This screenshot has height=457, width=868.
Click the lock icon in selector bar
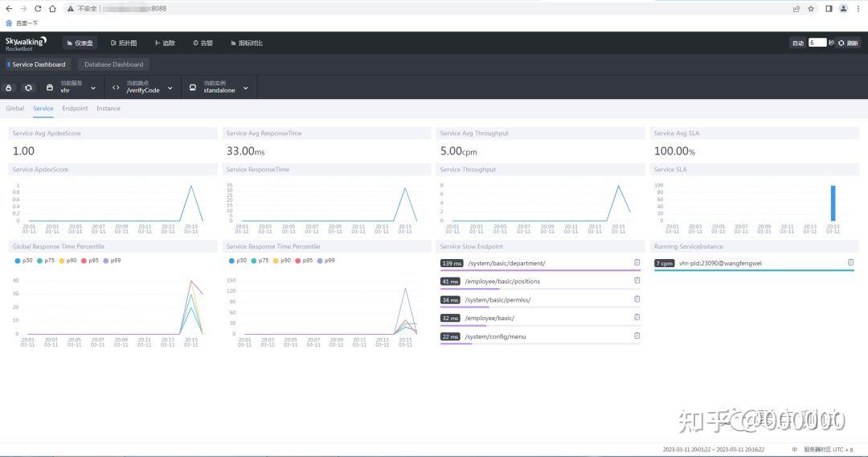point(9,88)
